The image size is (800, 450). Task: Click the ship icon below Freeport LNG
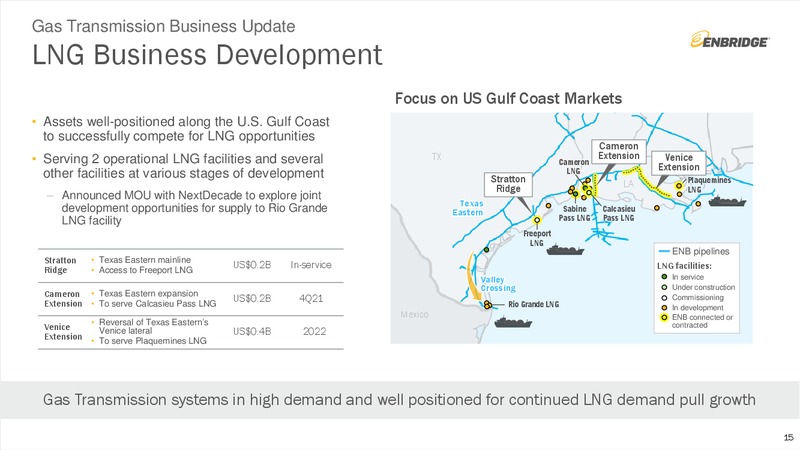(x=565, y=249)
